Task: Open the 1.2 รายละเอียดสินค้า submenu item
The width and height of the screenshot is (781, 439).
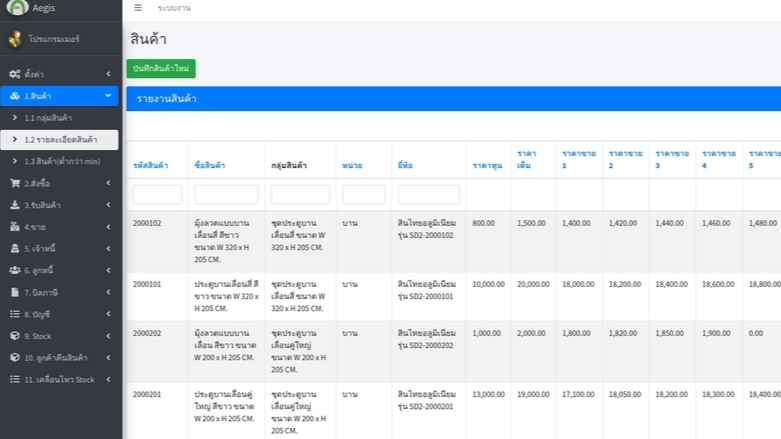Action: click(60, 140)
